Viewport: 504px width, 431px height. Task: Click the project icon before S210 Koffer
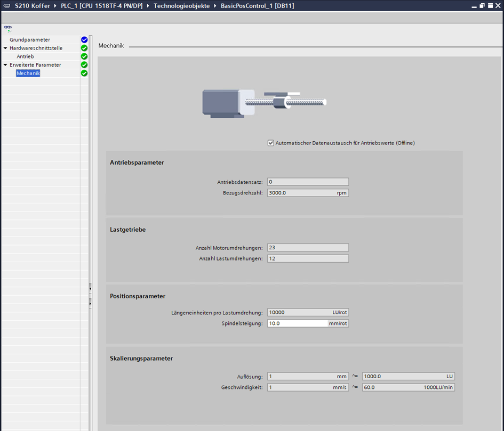tap(6, 5)
